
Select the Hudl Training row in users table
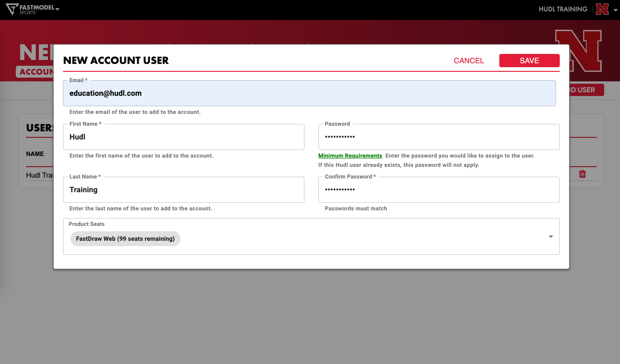point(40,175)
